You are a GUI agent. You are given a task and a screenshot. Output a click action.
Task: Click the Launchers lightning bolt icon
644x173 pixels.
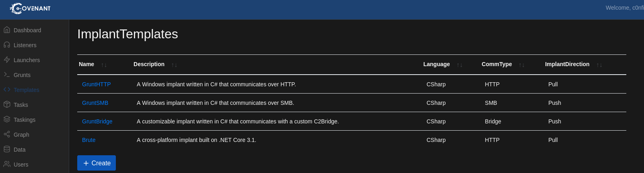[x=7, y=60]
